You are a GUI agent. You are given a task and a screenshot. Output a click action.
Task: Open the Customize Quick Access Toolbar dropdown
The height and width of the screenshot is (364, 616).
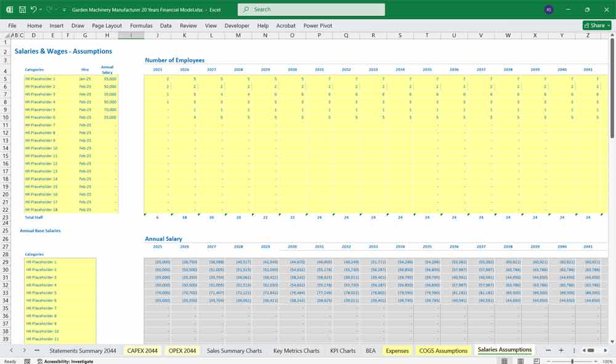click(x=63, y=9)
